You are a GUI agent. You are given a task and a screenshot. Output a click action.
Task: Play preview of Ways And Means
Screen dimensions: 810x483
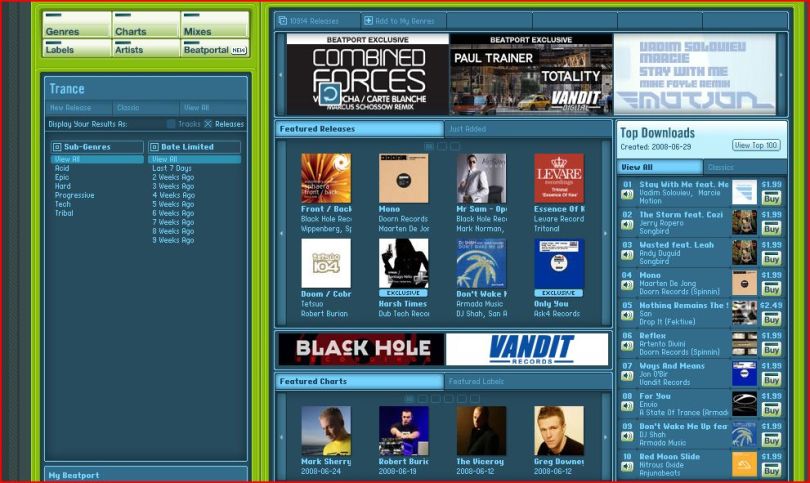pos(627,376)
